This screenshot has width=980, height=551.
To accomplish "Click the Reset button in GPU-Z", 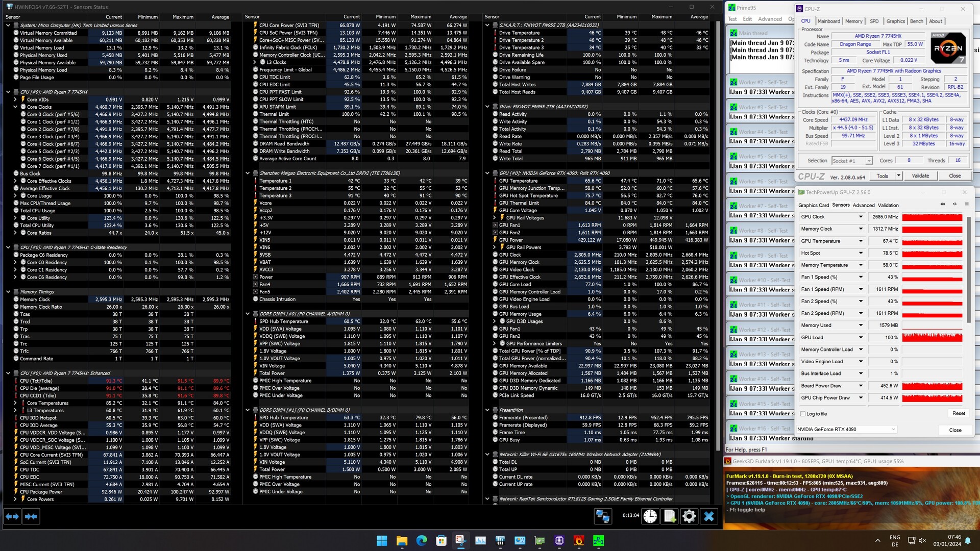I will tap(958, 413).
